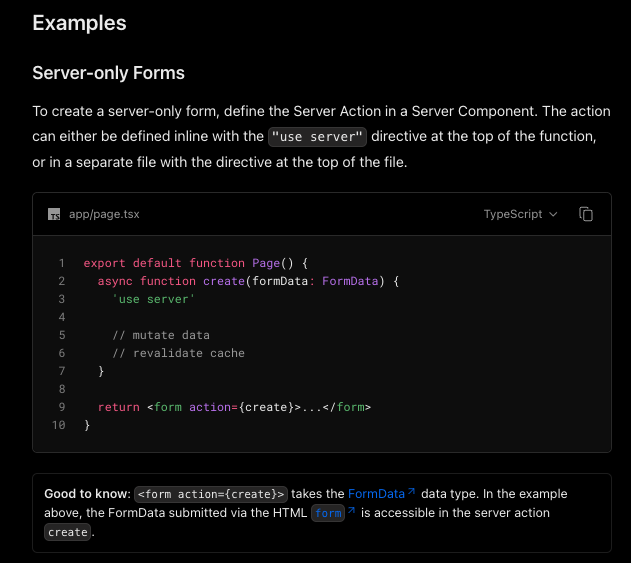Click the "// mutate data" comment line
The image size is (631, 563).
click(160, 335)
